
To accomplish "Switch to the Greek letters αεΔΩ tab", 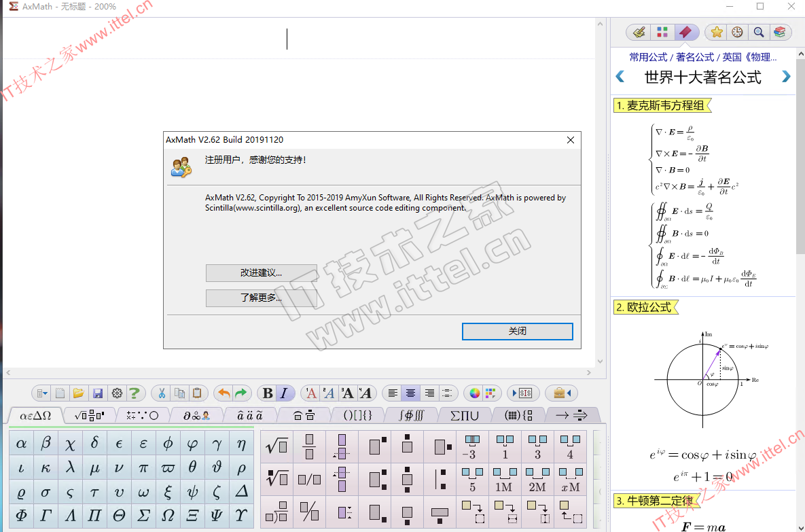I will [35, 415].
